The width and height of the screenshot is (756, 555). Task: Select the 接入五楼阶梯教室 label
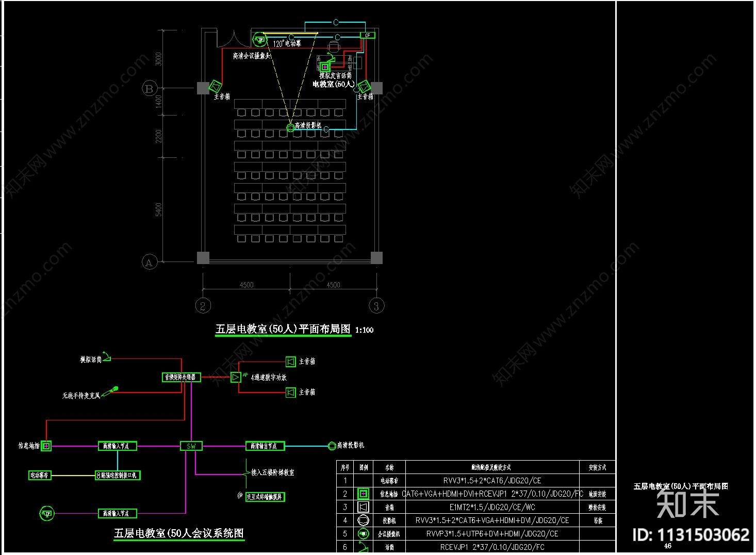[x=273, y=472]
